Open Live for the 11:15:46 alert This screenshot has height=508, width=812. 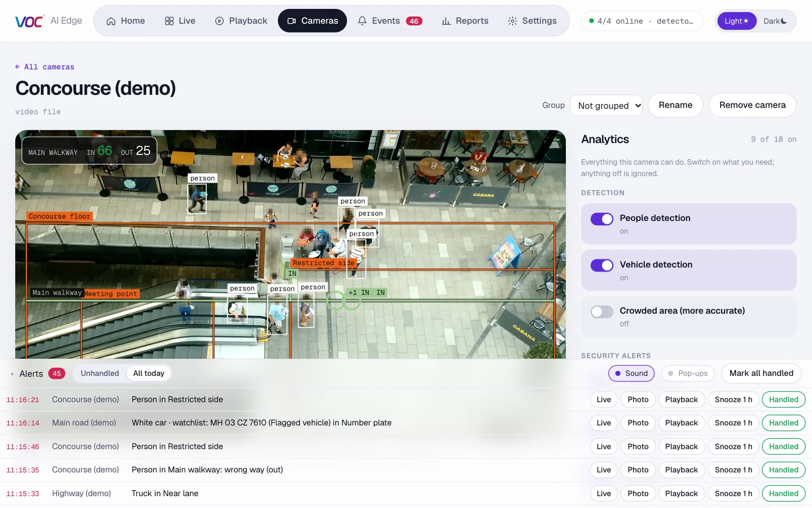tap(604, 447)
